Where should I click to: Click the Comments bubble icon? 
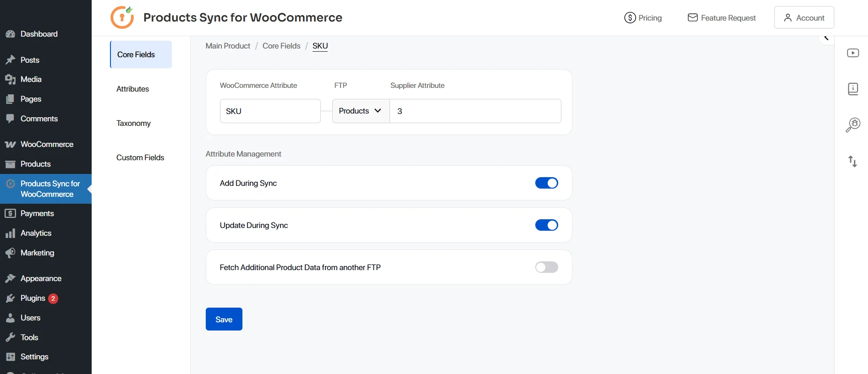pos(10,119)
